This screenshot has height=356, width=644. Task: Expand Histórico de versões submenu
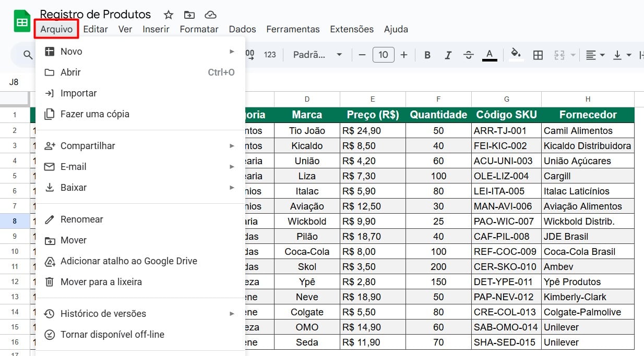tap(140, 314)
